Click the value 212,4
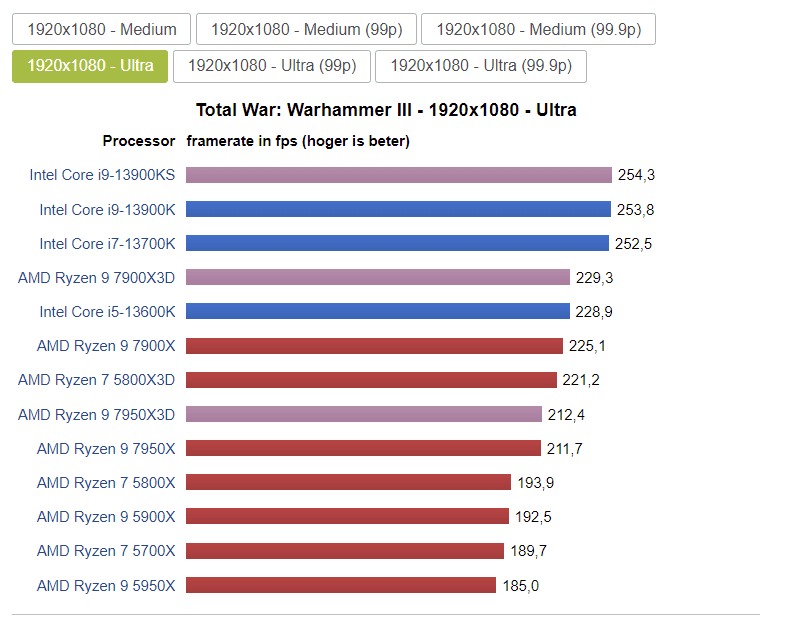Viewport: 799px width, 643px height. point(566,414)
